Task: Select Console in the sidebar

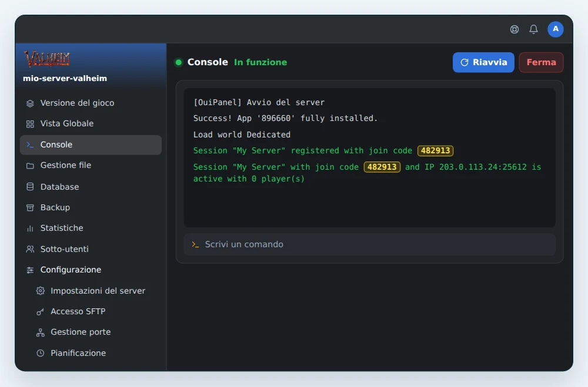Action: (91, 144)
